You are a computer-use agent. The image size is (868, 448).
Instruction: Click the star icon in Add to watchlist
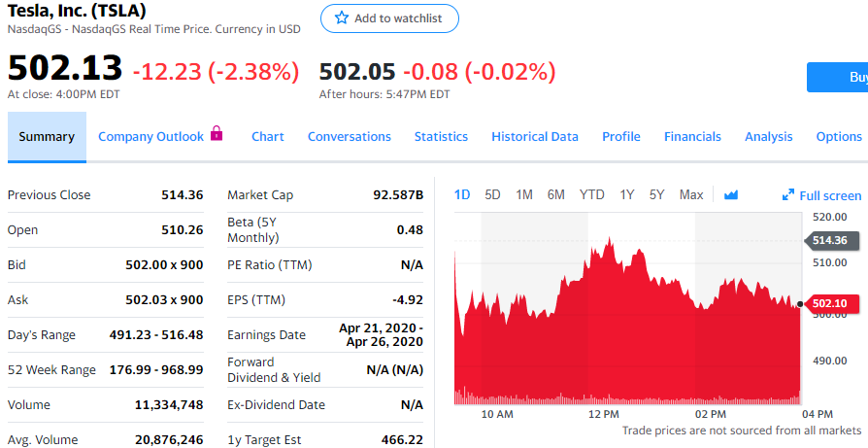click(x=341, y=18)
